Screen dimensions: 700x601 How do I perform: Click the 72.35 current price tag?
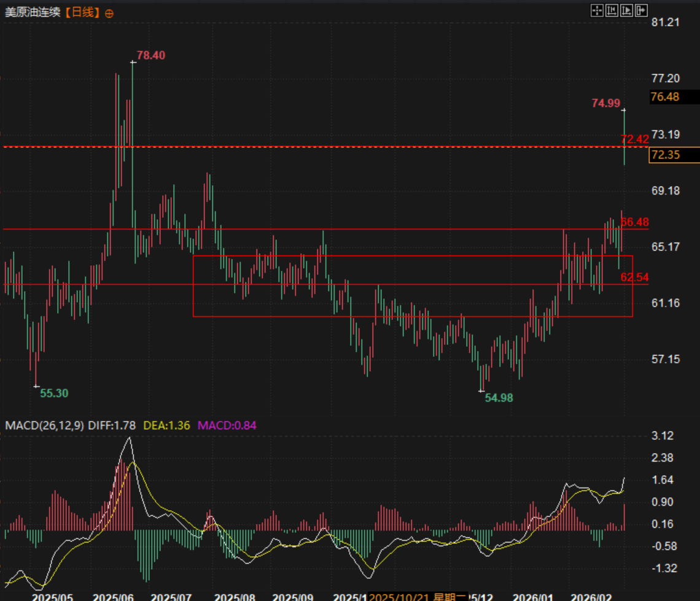tap(674, 155)
